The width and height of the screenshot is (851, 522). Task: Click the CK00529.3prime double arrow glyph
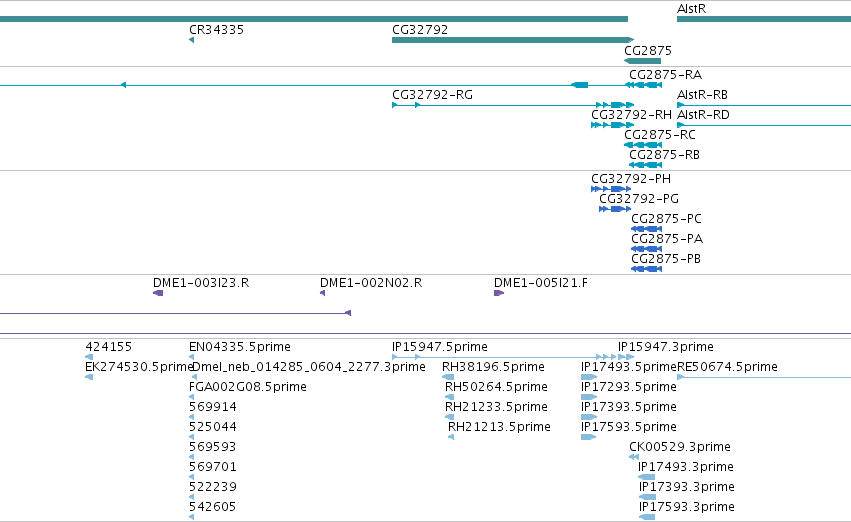[x=634, y=457]
